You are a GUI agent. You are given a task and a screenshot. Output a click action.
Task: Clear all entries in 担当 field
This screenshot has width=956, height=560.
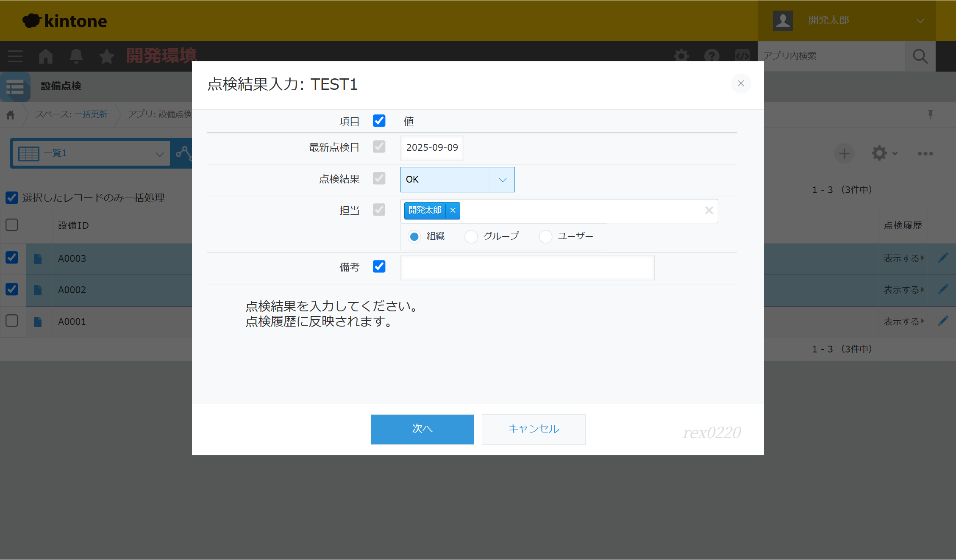(709, 211)
